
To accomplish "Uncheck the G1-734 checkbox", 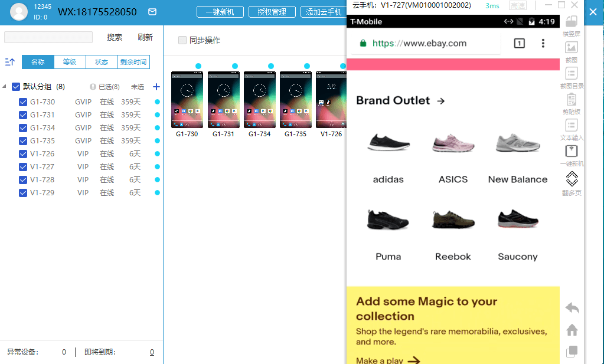I will (x=22, y=128).
